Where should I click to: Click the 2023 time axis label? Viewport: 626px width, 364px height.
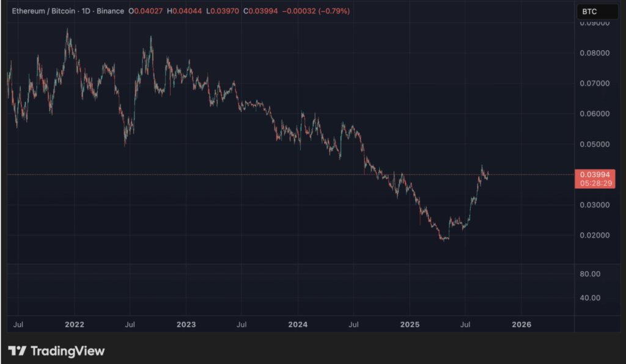186,324
